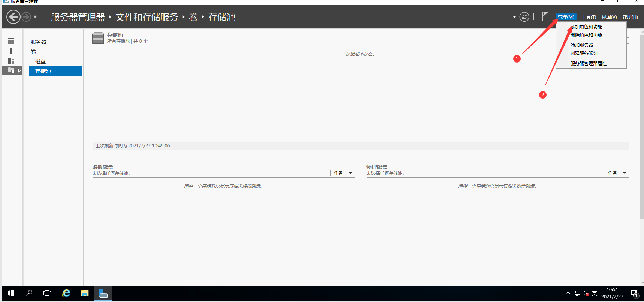Select 卷 in the navigation list
Image resolution: width=644 pixels, height=302 pixels.
(33, 52)
